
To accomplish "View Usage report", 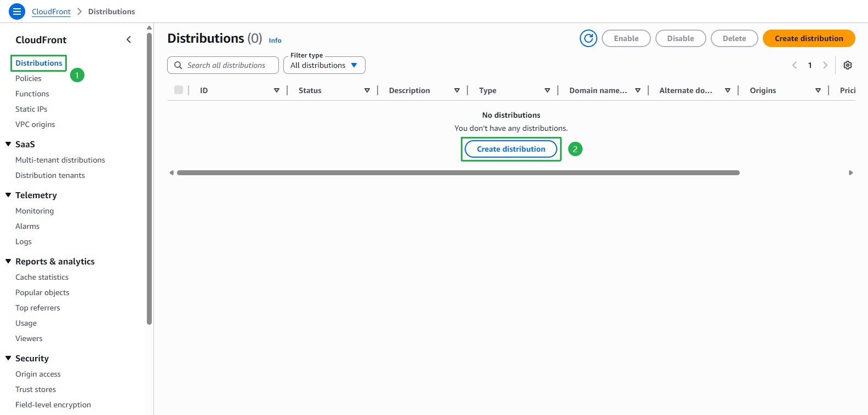I will pos(26,323).
